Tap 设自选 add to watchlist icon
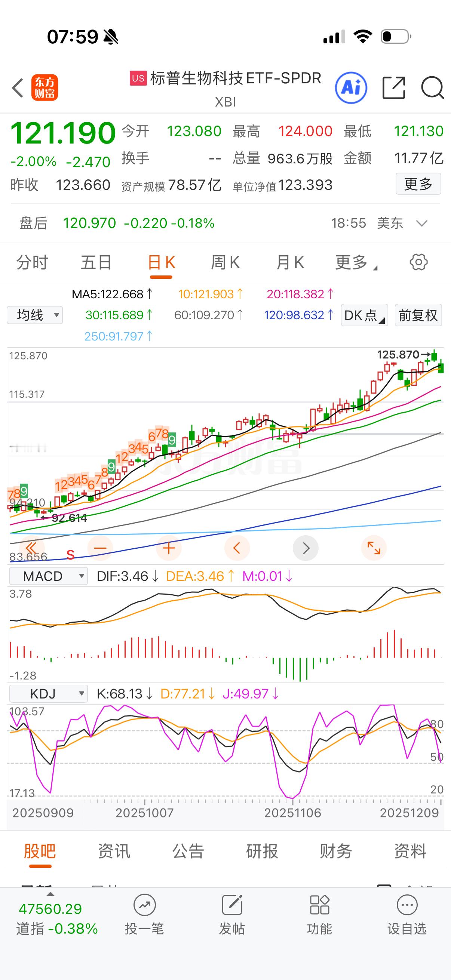The height and width of the screenshot is (980, 451). click(407, 905)
